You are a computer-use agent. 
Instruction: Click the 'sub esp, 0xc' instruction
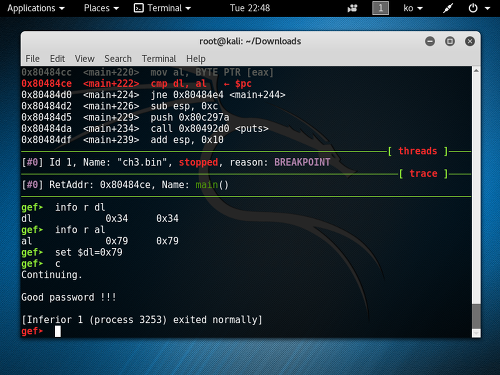184,106
